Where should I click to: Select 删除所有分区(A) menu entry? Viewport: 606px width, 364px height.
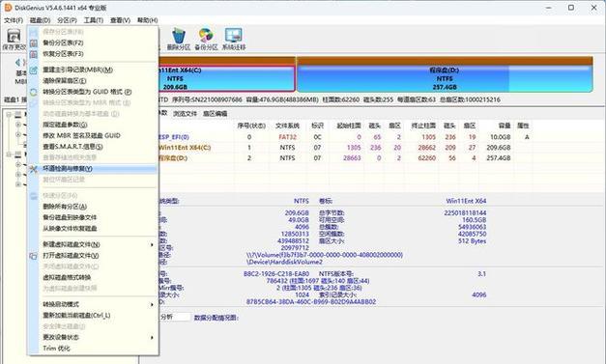coord(93,207)
